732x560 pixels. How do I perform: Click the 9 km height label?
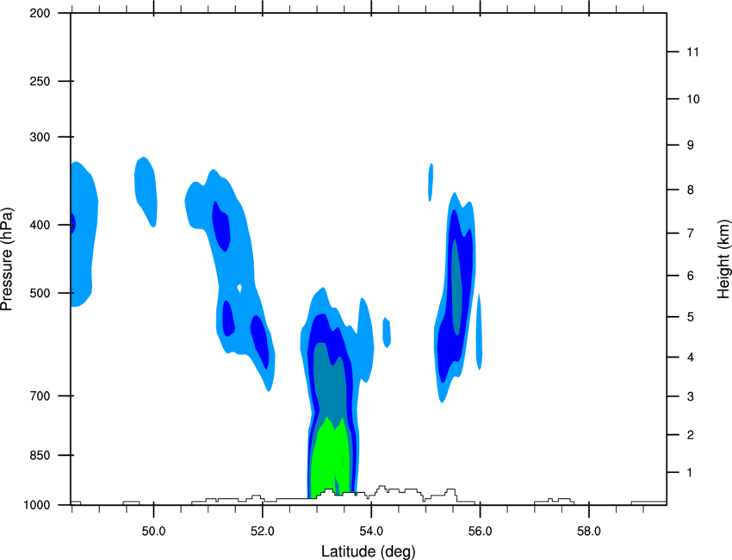pos(691,146)
